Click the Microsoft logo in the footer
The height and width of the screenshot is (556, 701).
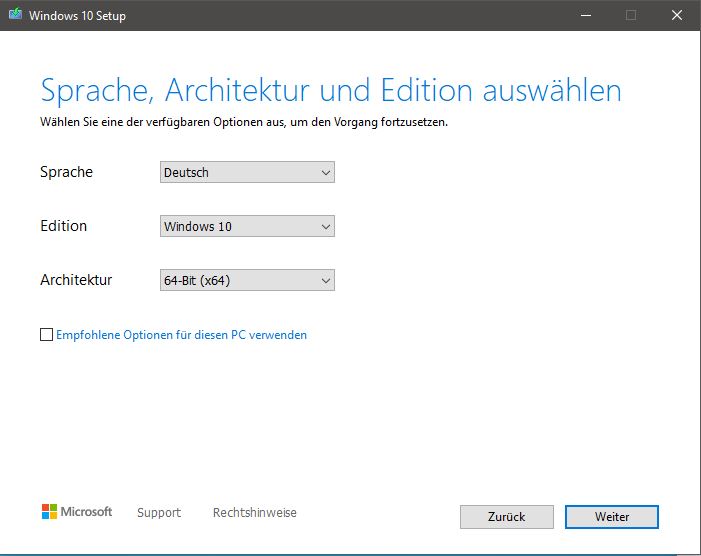(77, 512)
